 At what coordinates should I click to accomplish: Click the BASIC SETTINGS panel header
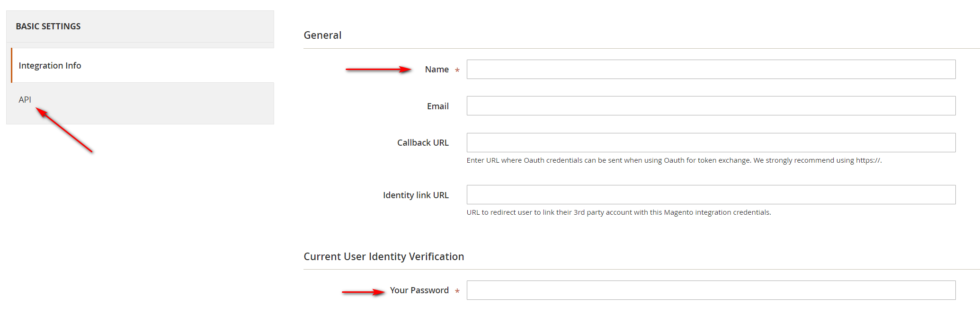coord(140,26)
